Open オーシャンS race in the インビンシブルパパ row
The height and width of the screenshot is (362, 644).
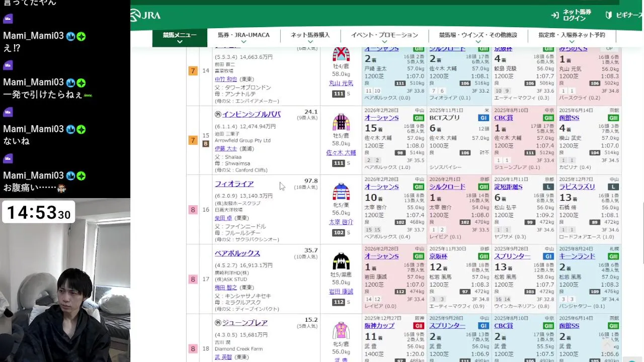pyautogui.click(x=381, y=118)
